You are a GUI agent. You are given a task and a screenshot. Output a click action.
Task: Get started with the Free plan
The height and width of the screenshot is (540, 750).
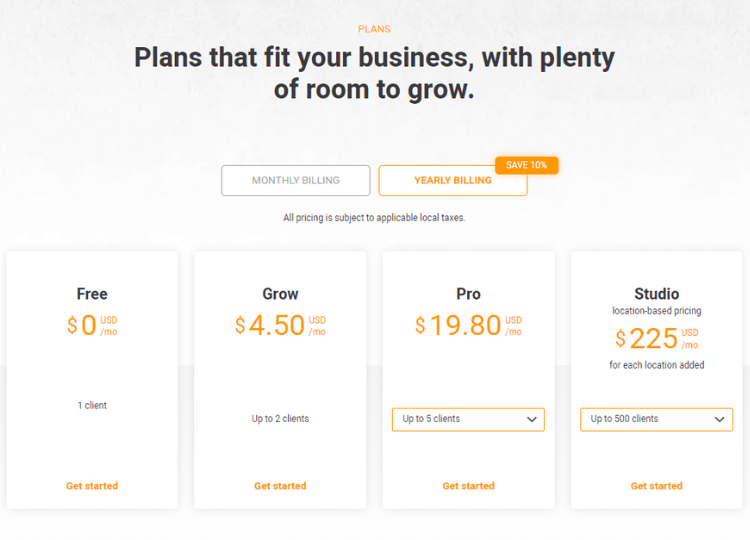[92, 486]
